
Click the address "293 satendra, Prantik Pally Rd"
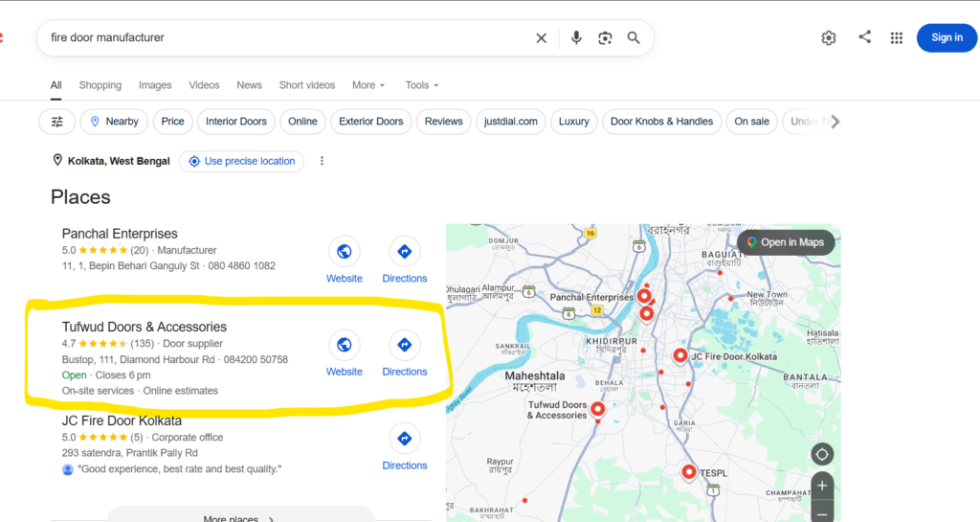tap(129, 453)
